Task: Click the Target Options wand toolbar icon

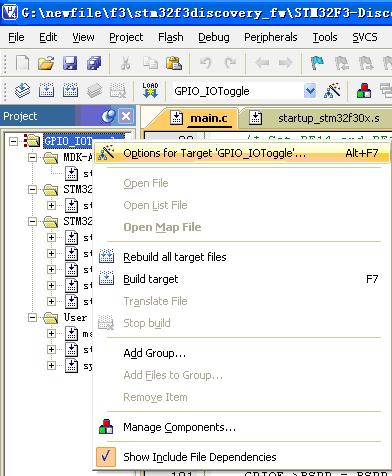Action: [332, 90]
